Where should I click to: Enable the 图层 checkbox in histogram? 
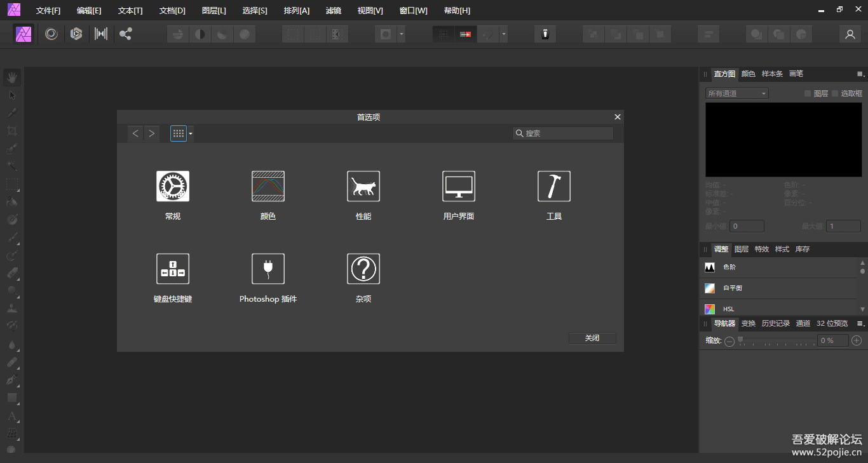click(808, 93)
